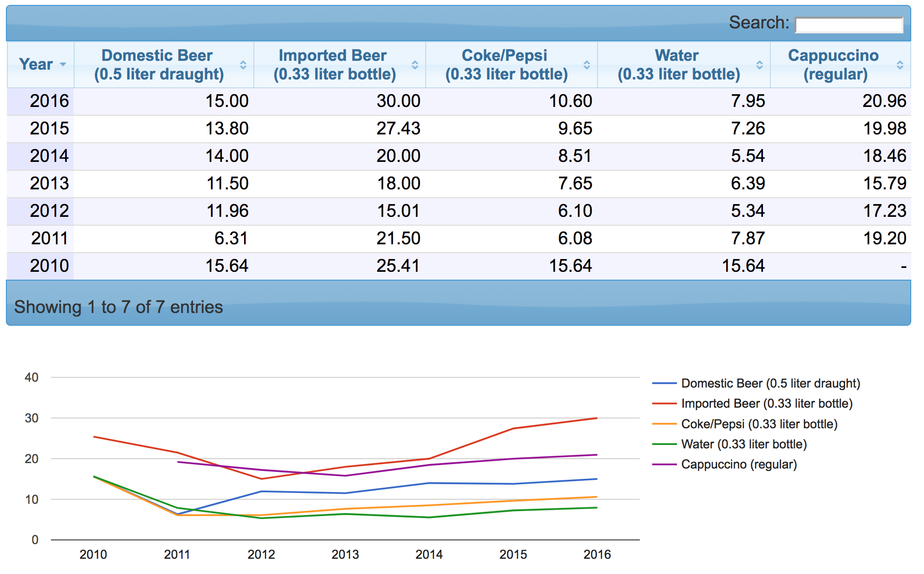Viewport: 924px width, 574px height.
Task: Select the 2011 year cell in the table
Action: pos(40,239)
